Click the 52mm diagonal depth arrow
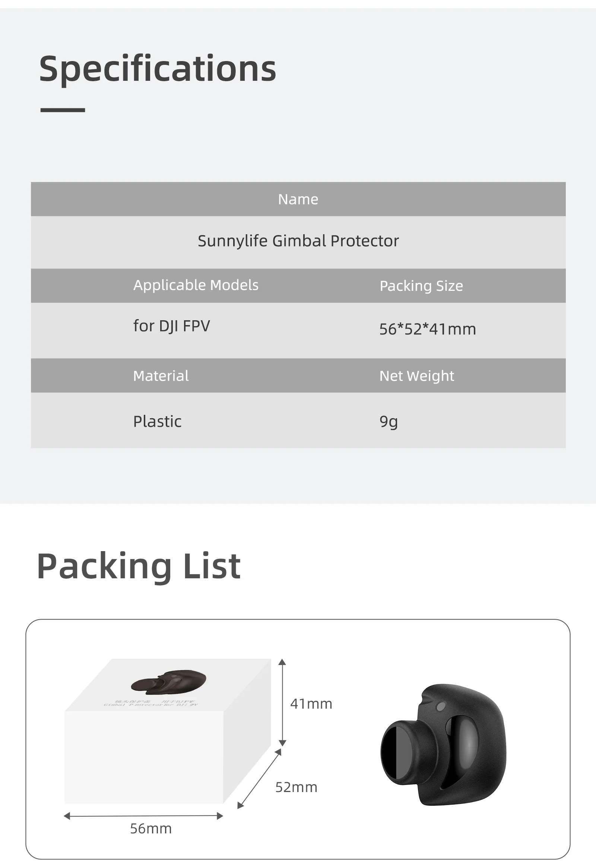 (259, 779)
